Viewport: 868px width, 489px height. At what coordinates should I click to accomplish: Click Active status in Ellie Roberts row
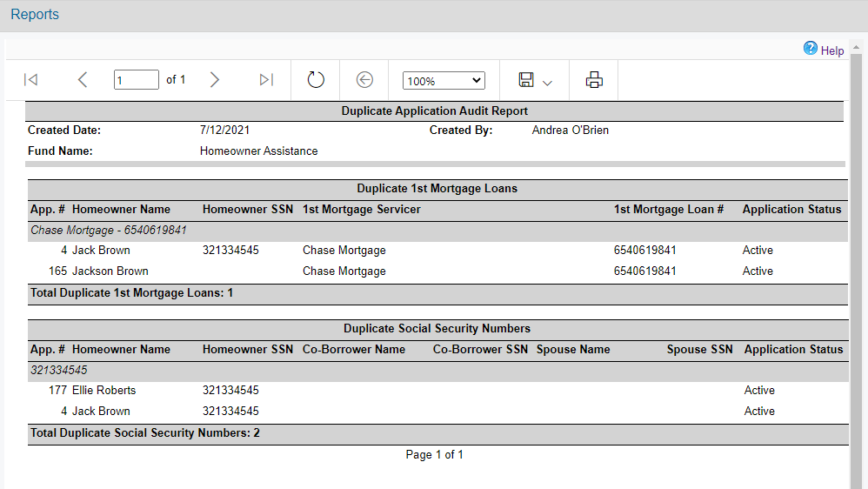[759, 391]
